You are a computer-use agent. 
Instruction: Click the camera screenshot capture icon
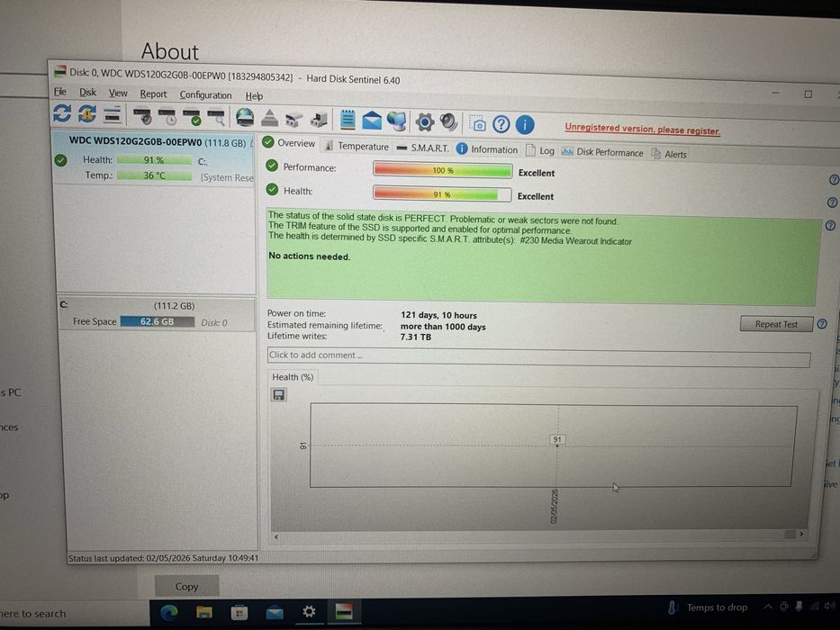[477, 124]
